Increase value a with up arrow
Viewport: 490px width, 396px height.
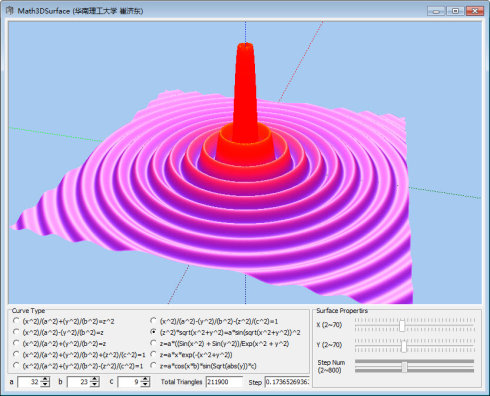46,379
